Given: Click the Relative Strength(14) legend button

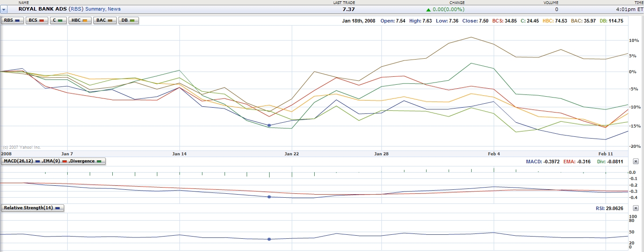Looking at the screenshot, I should (33, 207).
